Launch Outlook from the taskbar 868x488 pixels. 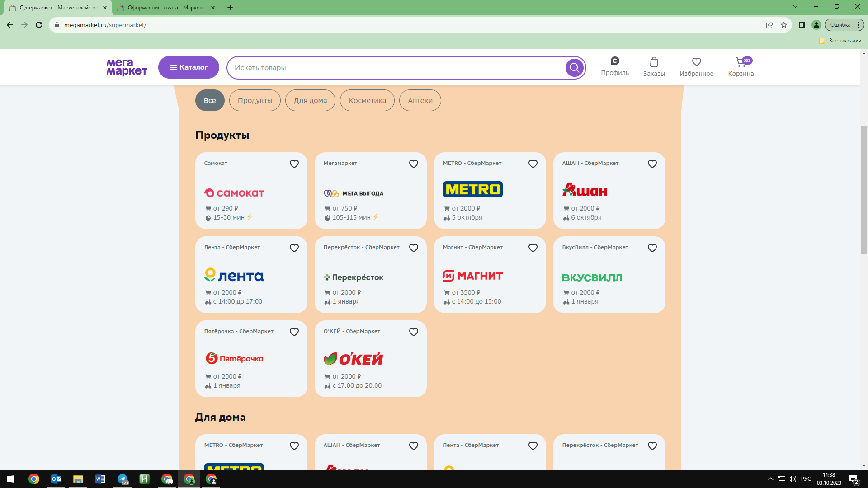click(x=56, y=479)
